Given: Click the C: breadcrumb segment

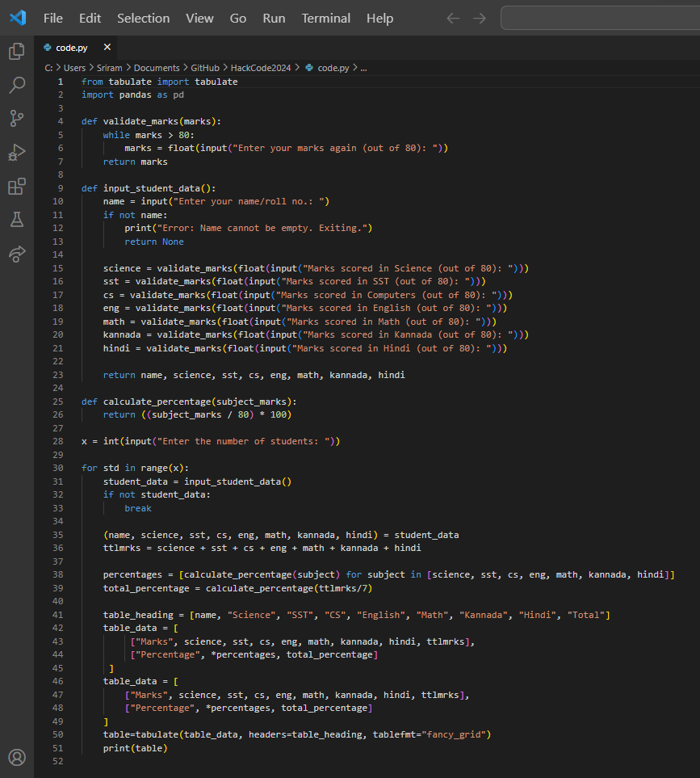Looking at the screenshot, I should [x=48, y=68].
